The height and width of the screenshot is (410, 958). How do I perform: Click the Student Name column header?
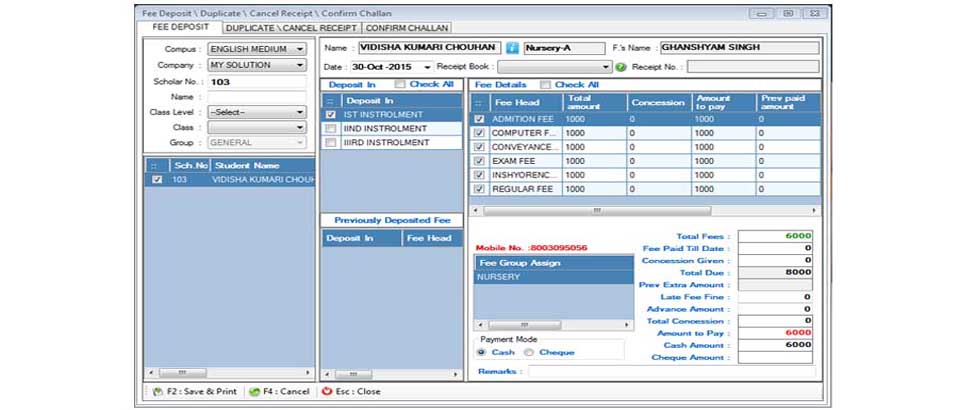(x=263, y=166)
